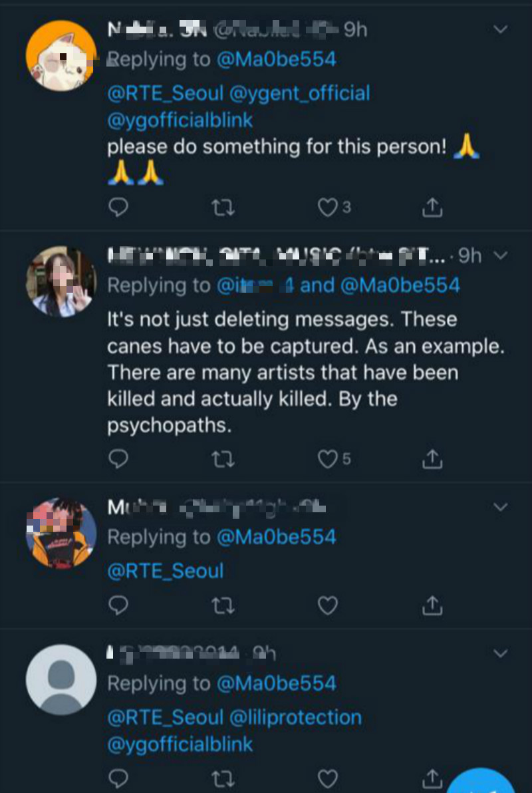Viewport: 532px width, 793px height.
Task: Reply to the praying hands tweet
Action: click(x=118, y=208)
